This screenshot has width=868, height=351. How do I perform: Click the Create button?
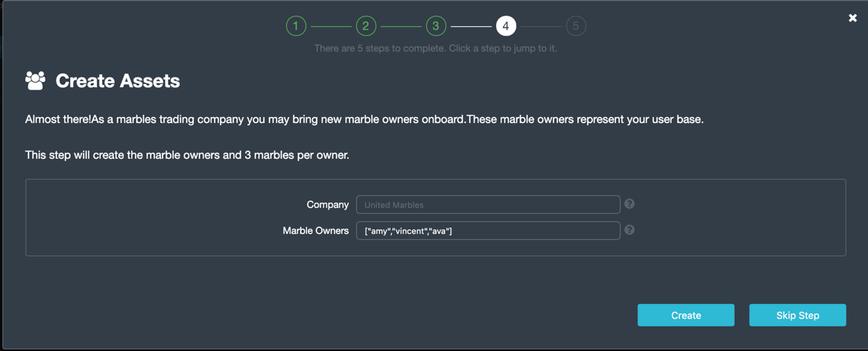[x=686, y=315]
